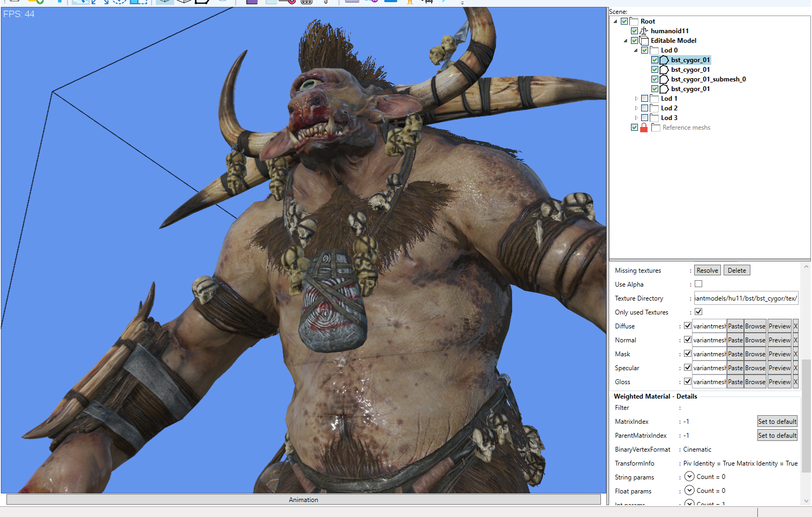Click Browse on the Specular row
Viewport: 812px width, 517px height.
pos(755,368)
